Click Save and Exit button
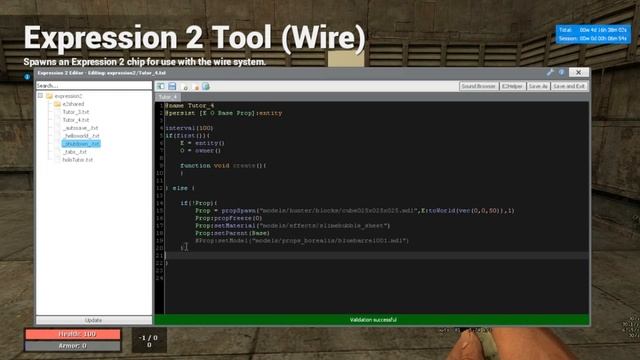Screen dimensions: 640x360 [569, 86]
